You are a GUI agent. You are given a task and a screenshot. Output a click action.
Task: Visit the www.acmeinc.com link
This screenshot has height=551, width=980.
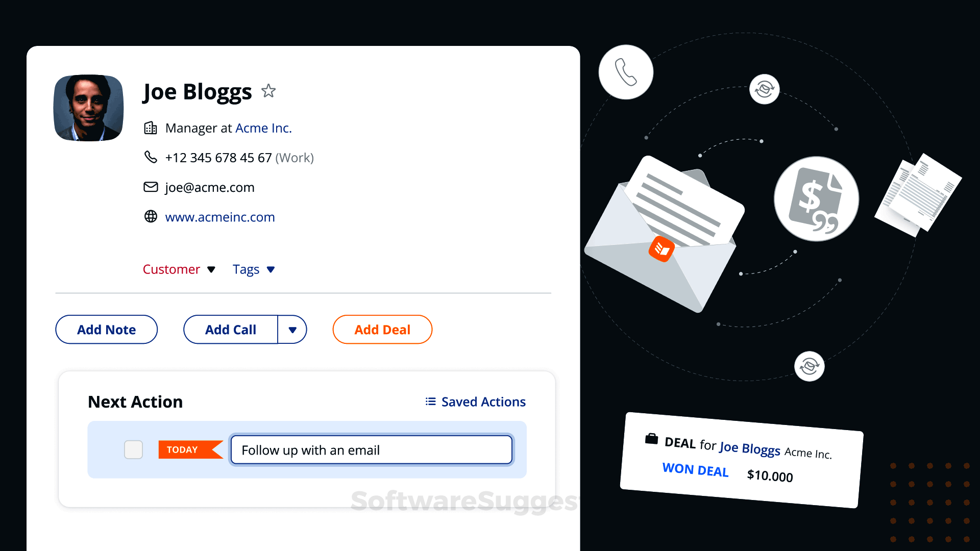click(x=220, y=217)
